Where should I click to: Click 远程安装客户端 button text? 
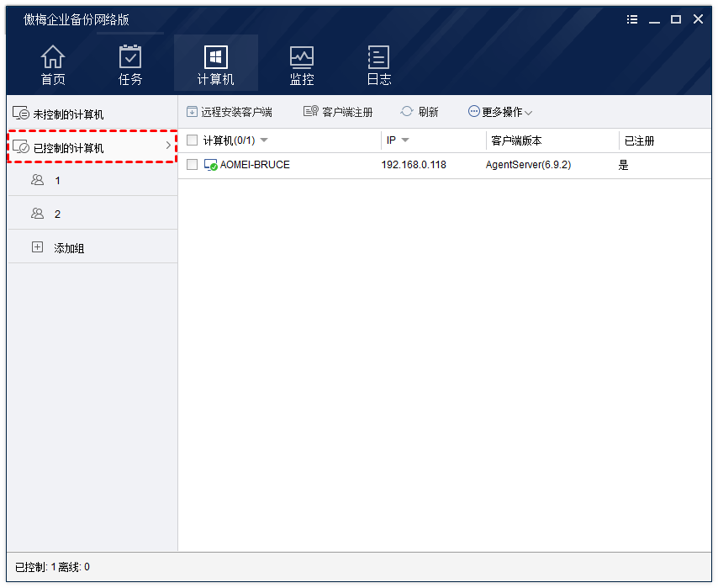(x=236, y=112)
